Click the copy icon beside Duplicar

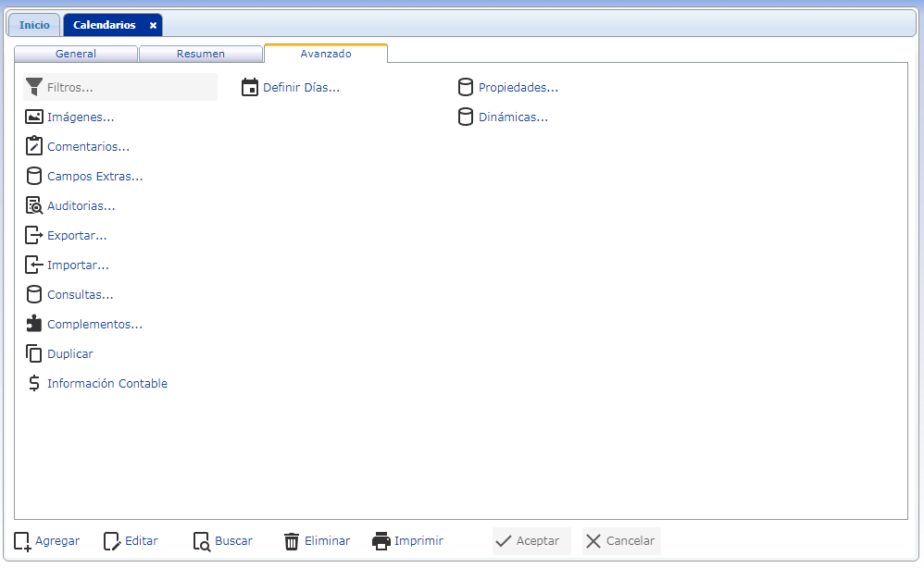[x=34, y=353]
